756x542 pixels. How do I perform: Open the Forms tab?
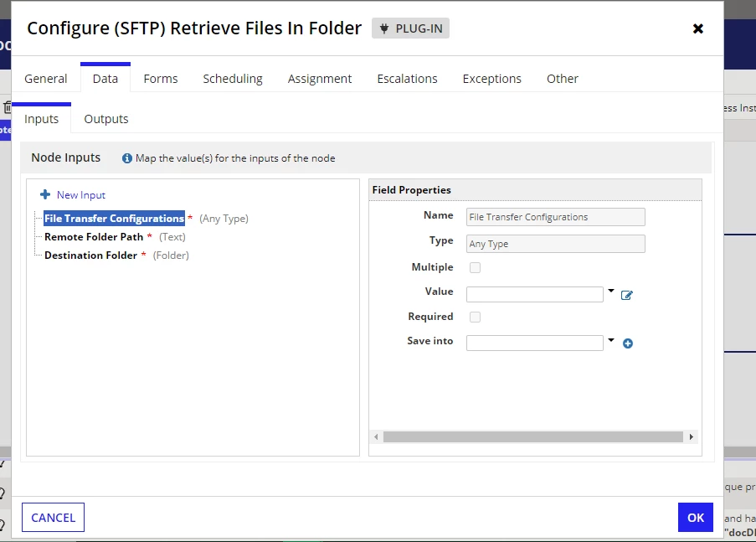(161, 79)
